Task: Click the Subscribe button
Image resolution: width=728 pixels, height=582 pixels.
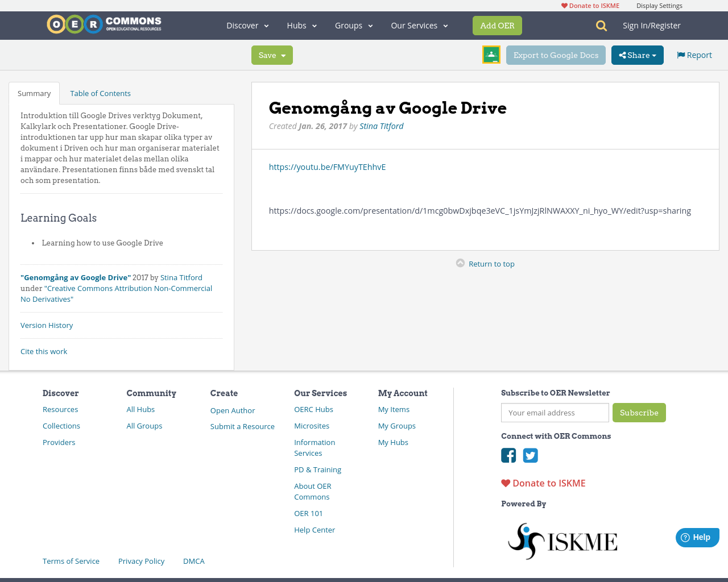Action: coord(639,413)
